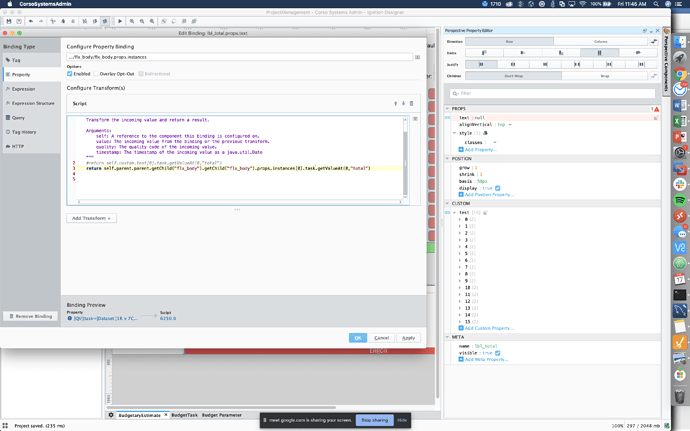Click the red warning icon in PROPS header

[x=656, y=109]
